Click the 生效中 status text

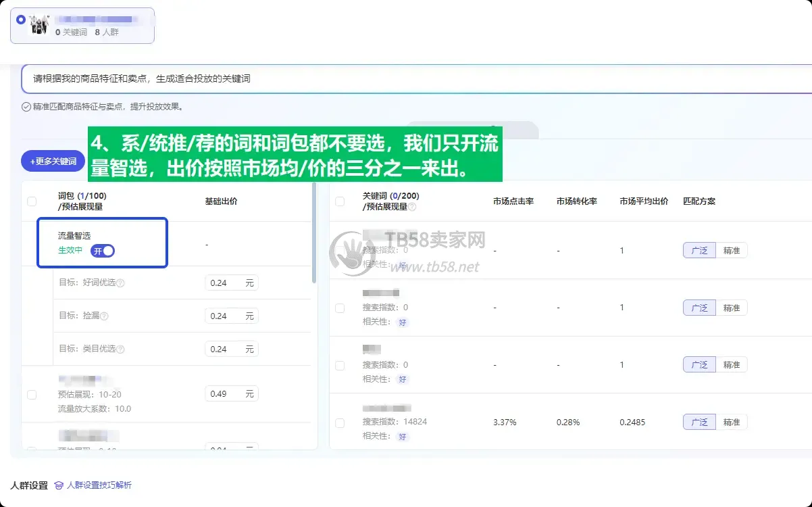70,250
